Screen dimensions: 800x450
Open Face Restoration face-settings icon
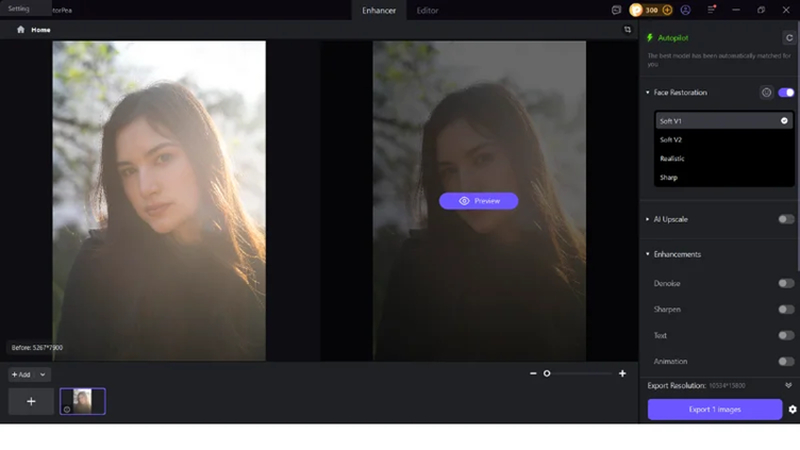coord(766,92)
